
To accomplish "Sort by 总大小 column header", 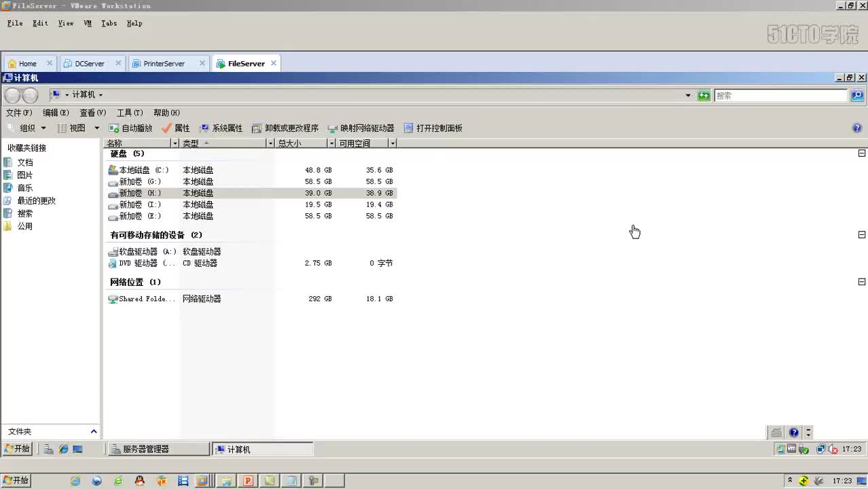I will 302,143.
